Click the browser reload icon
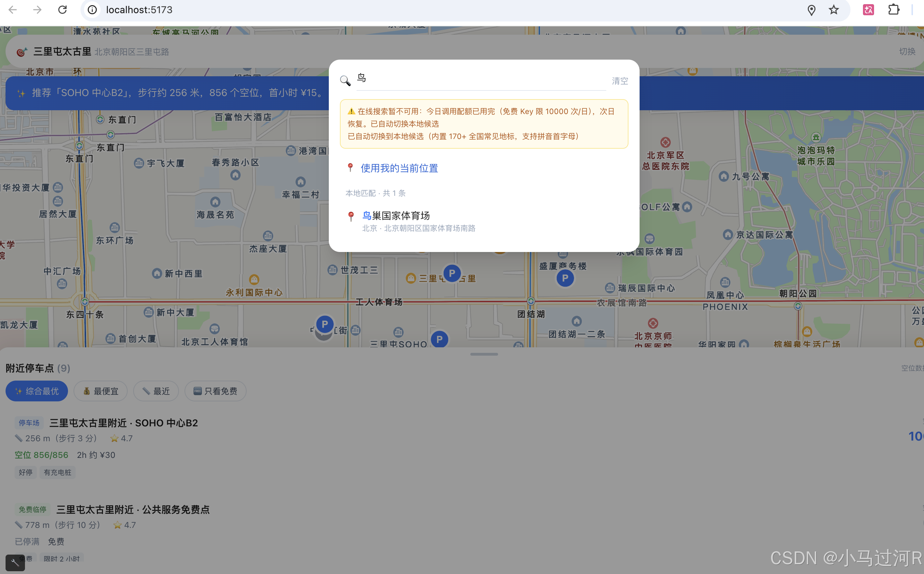The image size is (924, 574). [62, 10]
